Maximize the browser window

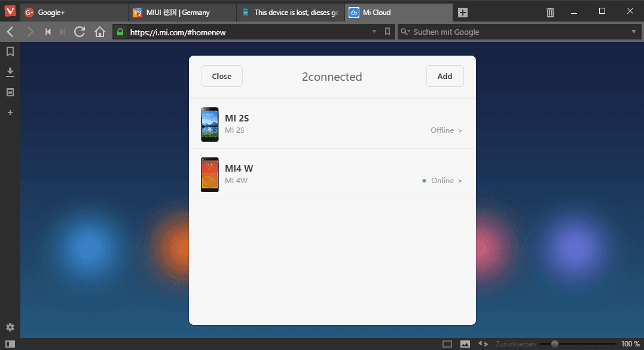click(x=602, y=11)
